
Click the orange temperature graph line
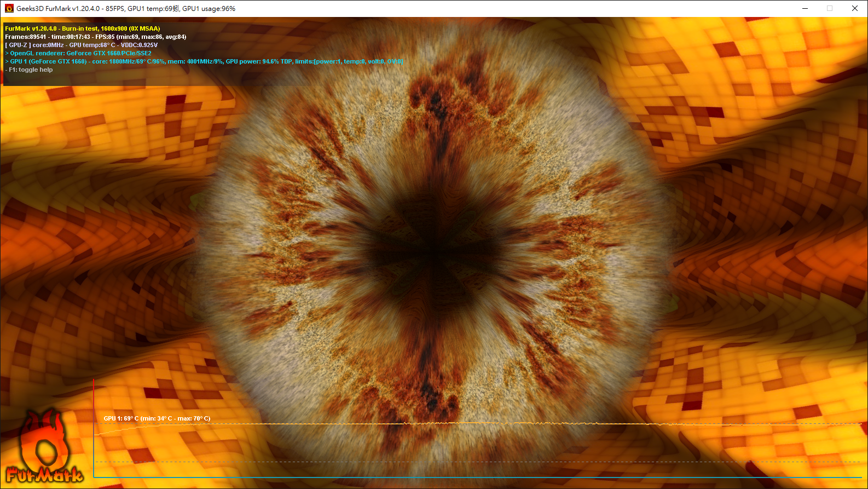click(x=477, y=424)
